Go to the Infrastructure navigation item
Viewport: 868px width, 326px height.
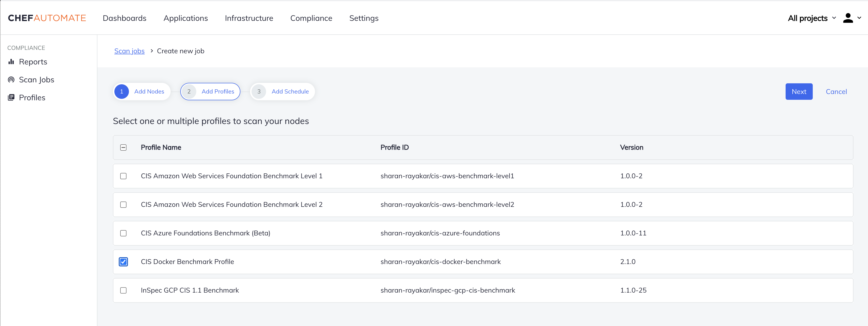click(x=249, y=18)
